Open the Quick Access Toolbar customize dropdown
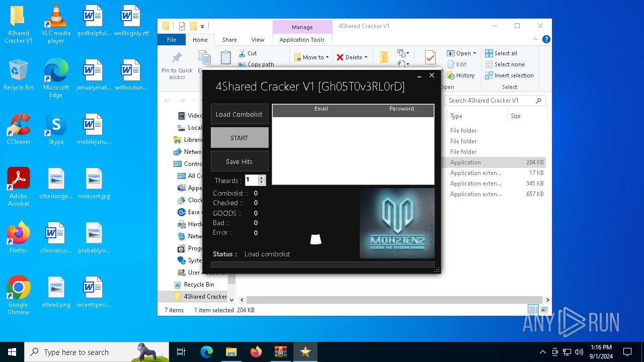This screenshot has height=362, width=644. (x=202, y=26)
